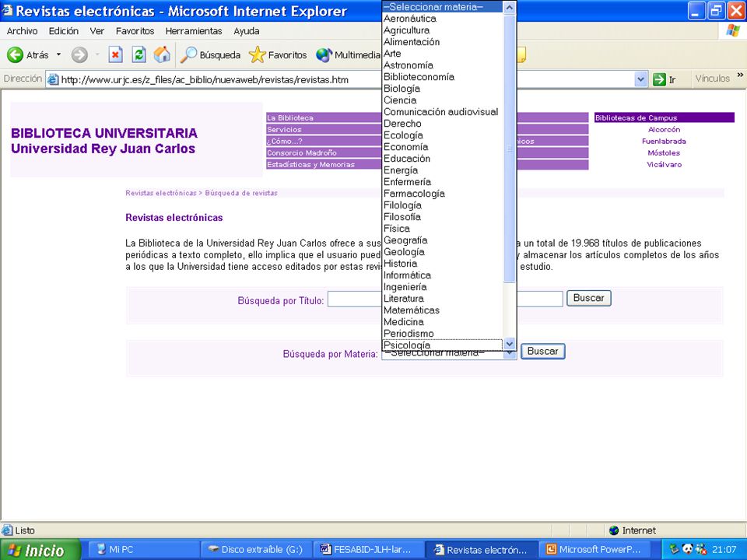747x560 pixels.
Task: Open Favoritos star toolbar button
Action: pos(278,54)
